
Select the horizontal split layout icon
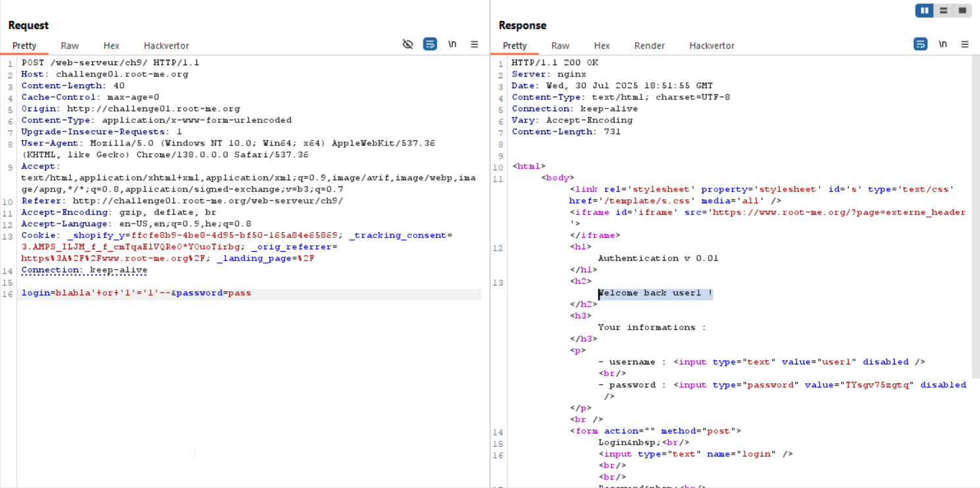click(944, 11)
